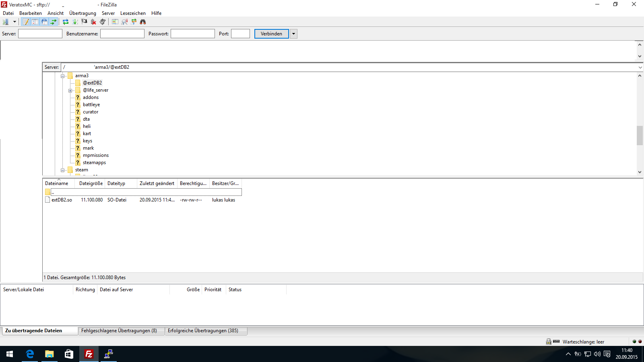Toggle transfer queue display
Screen dimensions: 644x362
[54, 22]
